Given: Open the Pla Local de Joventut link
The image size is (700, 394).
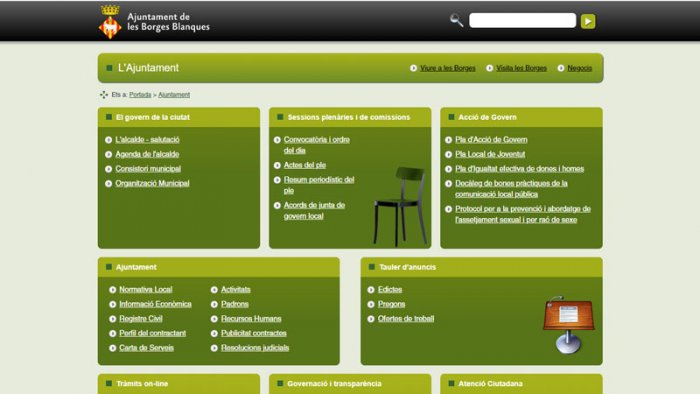Looking at the screenshot, I should click(490, 154).
